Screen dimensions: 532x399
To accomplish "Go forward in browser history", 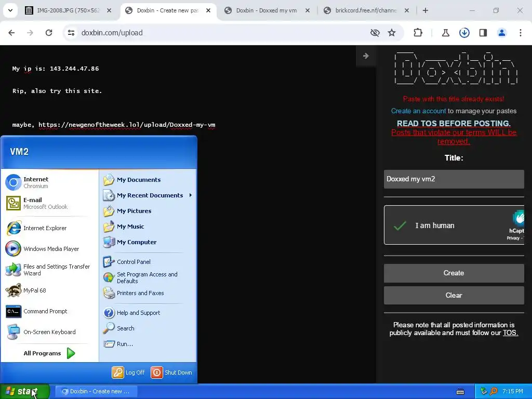I will [30, 33].
